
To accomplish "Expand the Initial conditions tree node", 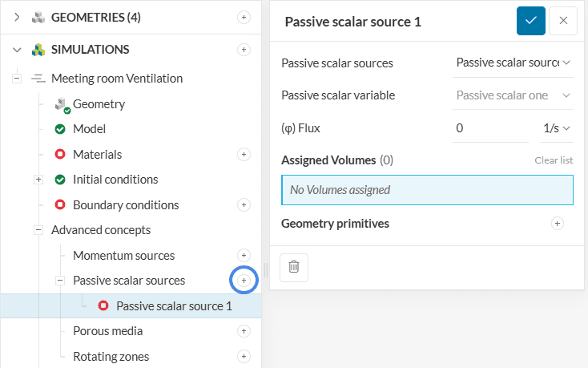I will point(38,180).
